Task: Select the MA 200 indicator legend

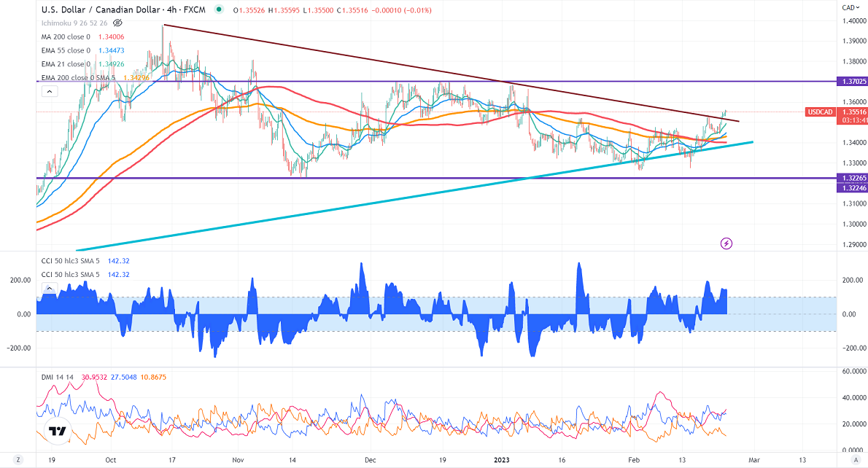Action: click(x=66, y=36)
